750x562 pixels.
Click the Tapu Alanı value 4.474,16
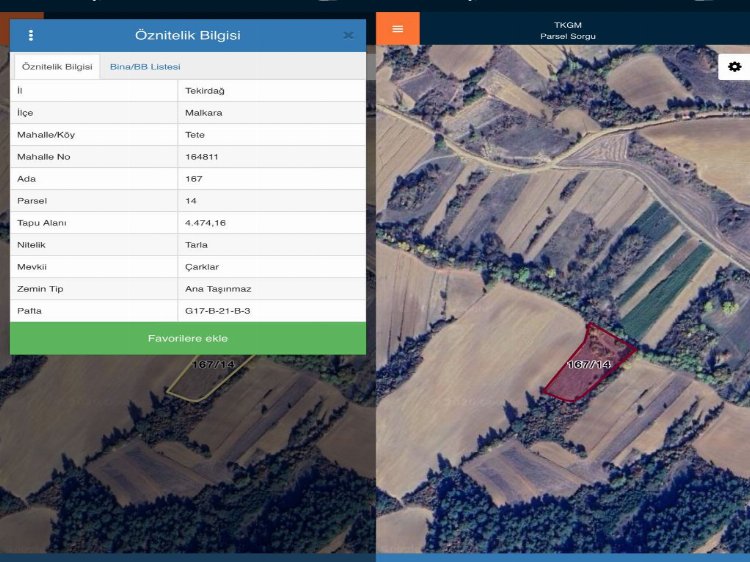pyautogui.click(x=205, y=223)
